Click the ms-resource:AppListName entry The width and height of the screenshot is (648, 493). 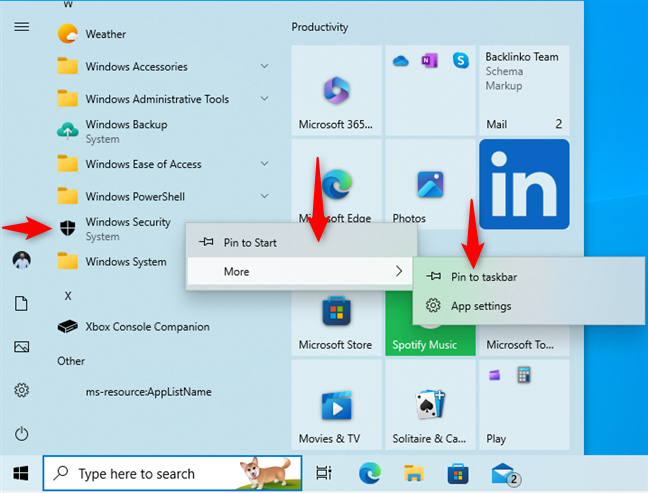click(x=148, y=392)
